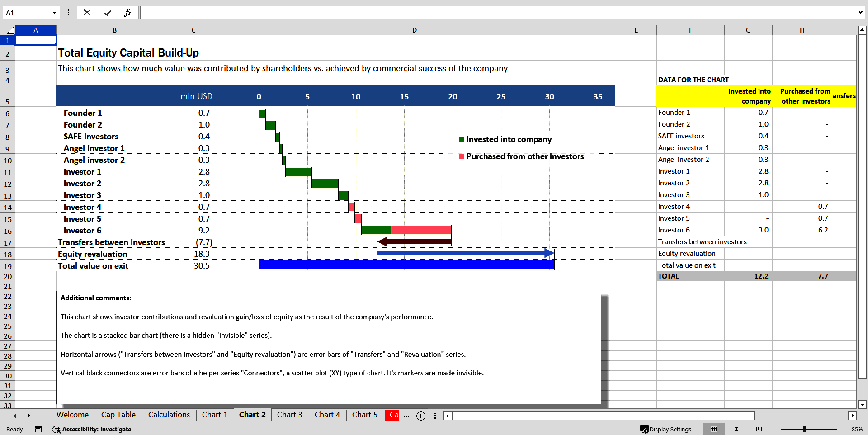
Task: Open Insert Function fx dialog
Action: tap(127, 13)
